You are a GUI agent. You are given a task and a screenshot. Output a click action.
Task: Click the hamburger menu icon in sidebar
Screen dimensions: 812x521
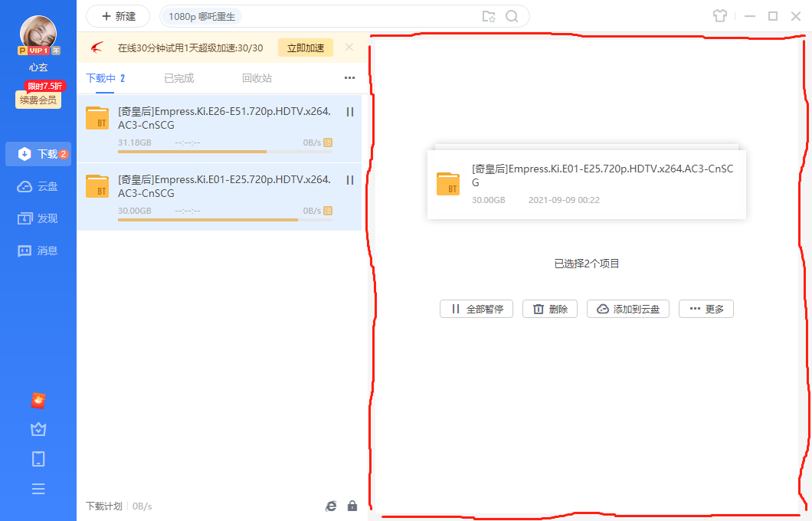pos(38,488)
